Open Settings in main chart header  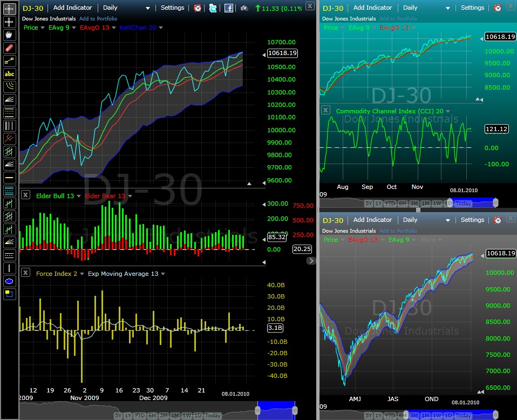pos(173,8)
